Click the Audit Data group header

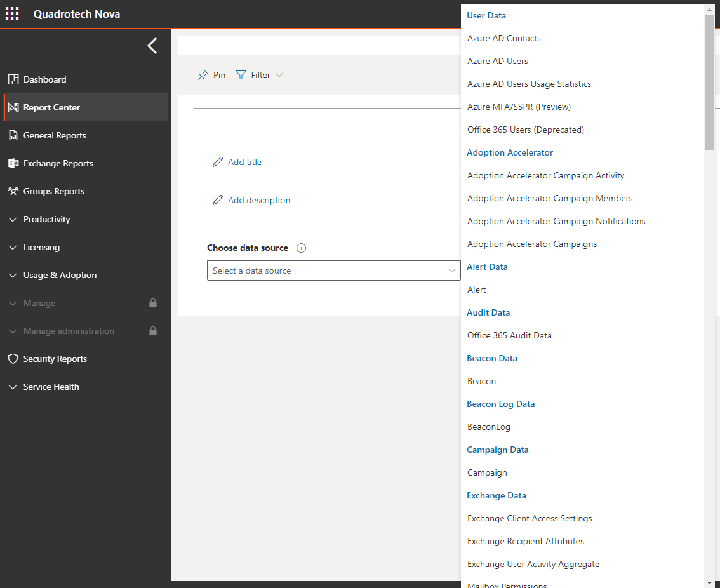click(488, 313)
